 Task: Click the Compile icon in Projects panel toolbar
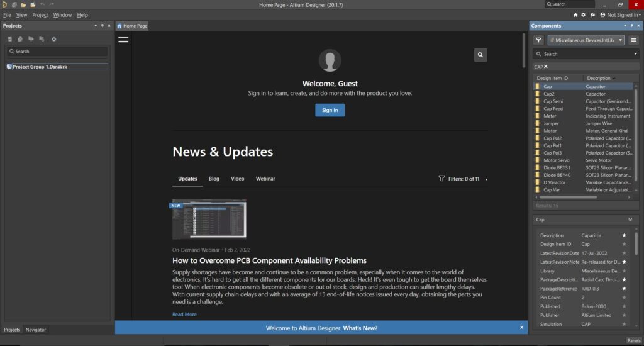[20, 39]
